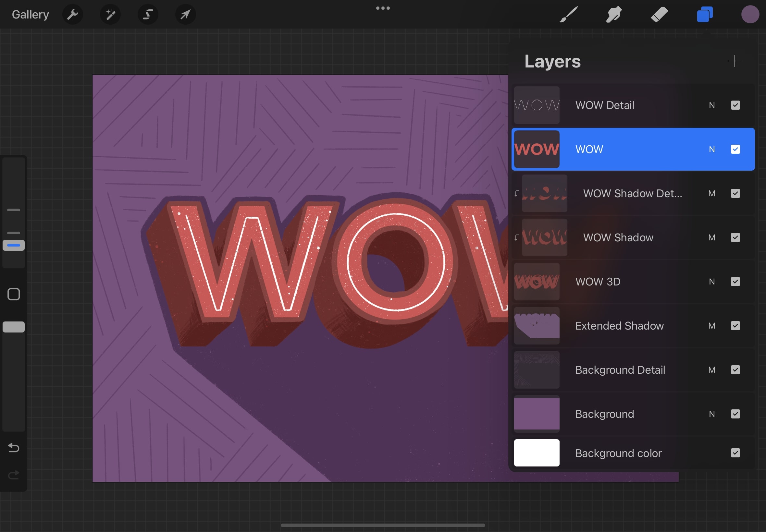
Task: Open the canvas options ellipsis menu
Action: (382, 8)
